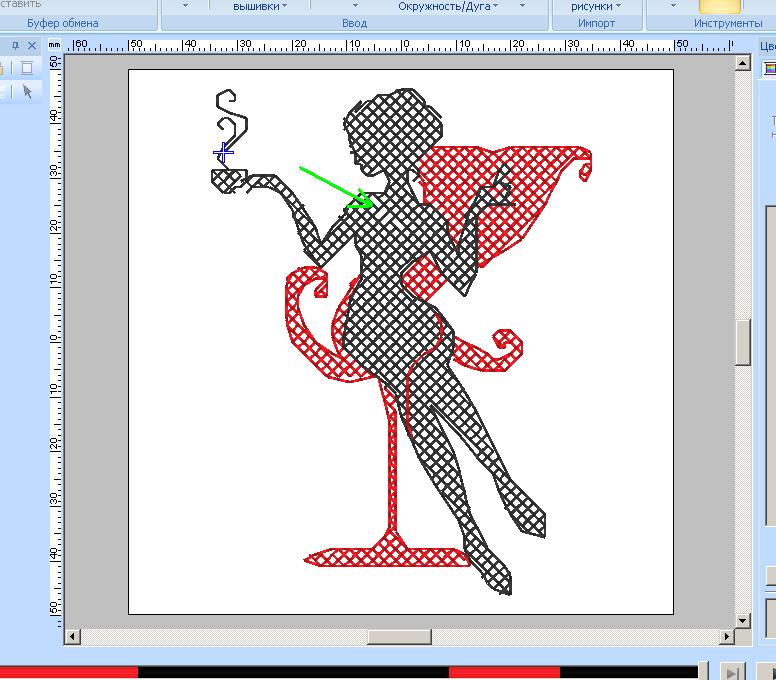Click the Буфер обмена group label
This screenshot has height=680, width=776.
click(62, 23)
